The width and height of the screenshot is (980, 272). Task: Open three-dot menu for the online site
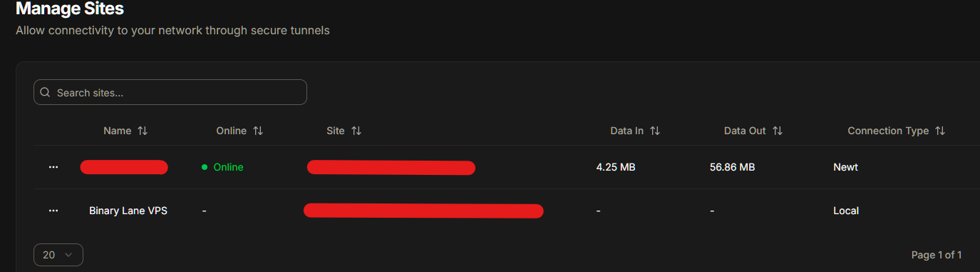[x=53, y=167]
